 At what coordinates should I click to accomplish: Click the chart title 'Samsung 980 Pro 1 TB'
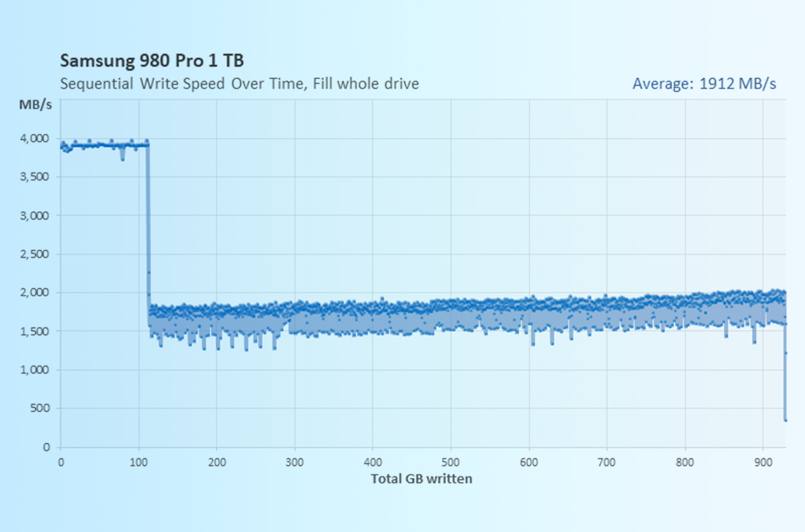(x=152, y=61)
